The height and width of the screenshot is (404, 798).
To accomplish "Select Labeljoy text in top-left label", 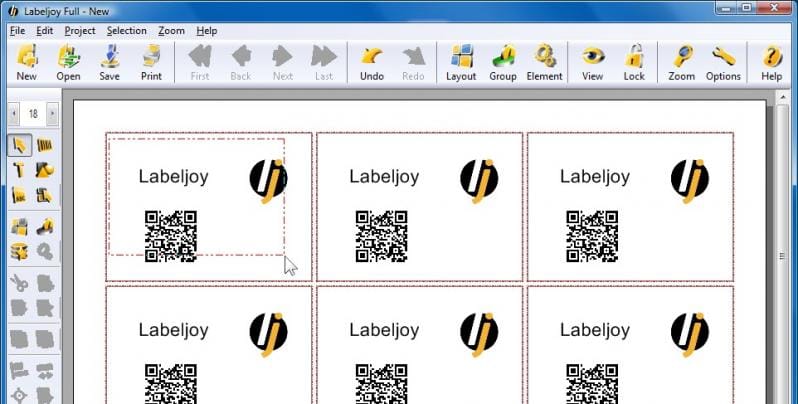I will [x=174, y=177].
